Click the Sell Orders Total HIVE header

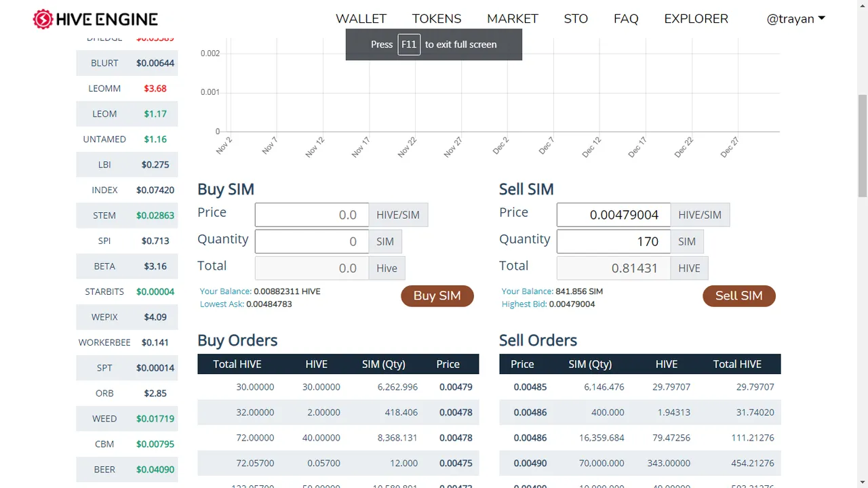[737, 364]
